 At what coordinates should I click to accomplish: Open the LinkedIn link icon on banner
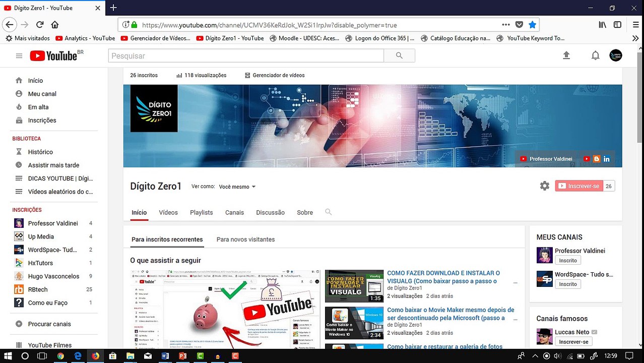coord(607,159)
